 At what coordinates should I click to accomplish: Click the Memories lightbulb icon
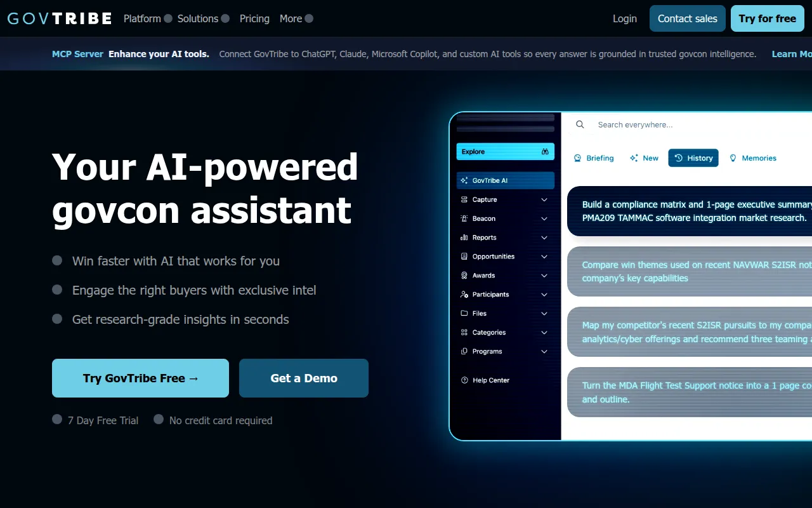[x=733, y=158]
